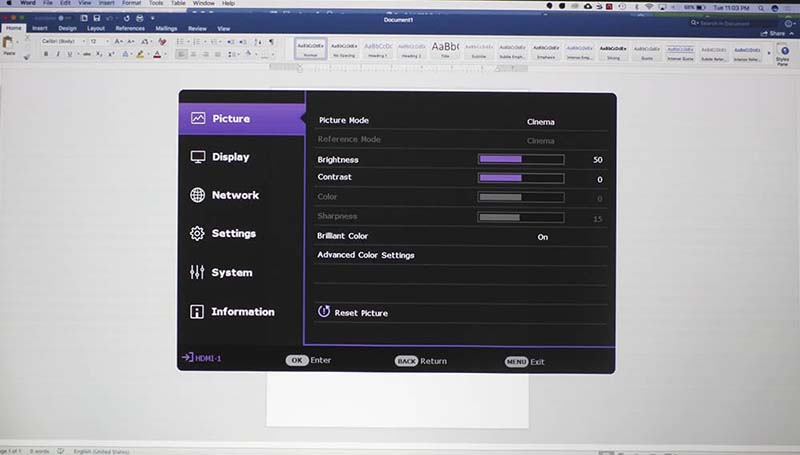Image resolution: width=800 pixels, height=455 pixels.
Task: Open the Format menu in menu bar
Action: (131, 3)
